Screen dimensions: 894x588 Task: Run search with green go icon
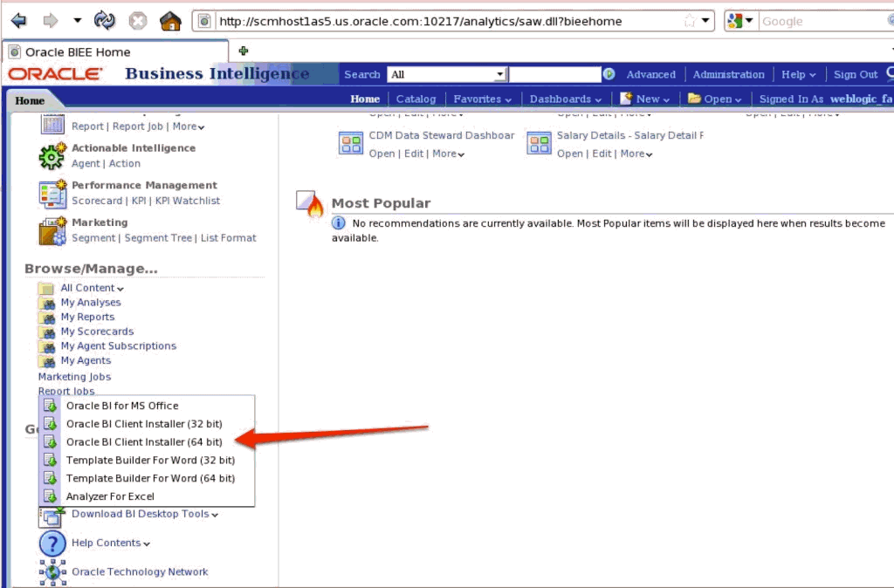[x=609, y=74]
